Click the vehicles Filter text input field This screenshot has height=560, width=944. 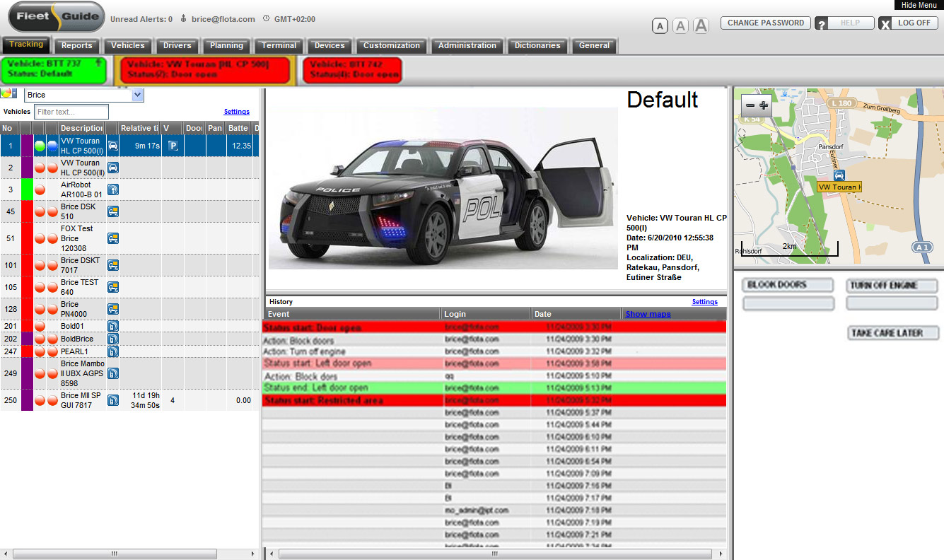point(71,112)
